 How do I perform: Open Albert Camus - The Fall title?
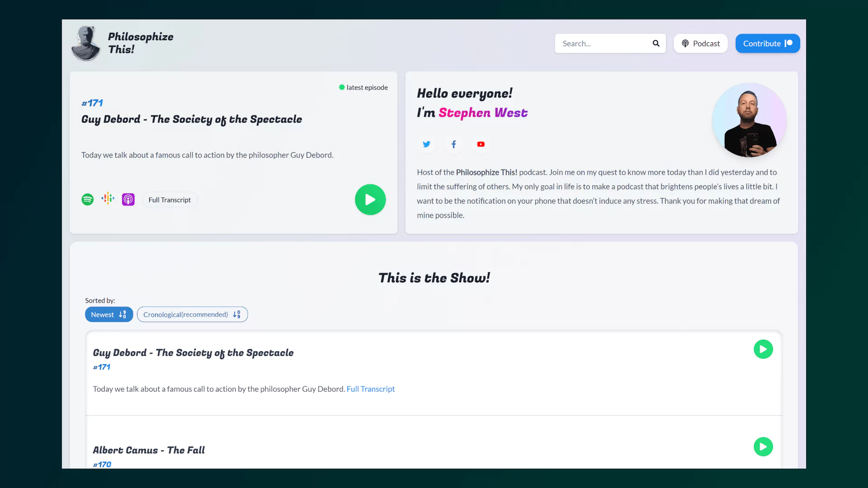click(x=149, y=450)
